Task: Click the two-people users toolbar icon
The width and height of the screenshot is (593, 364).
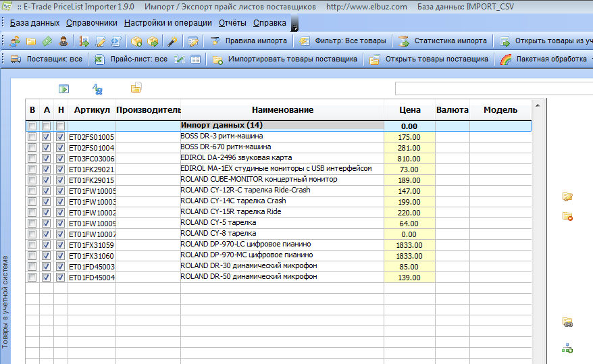Action: pyautogui.click(x=15, y=41)
